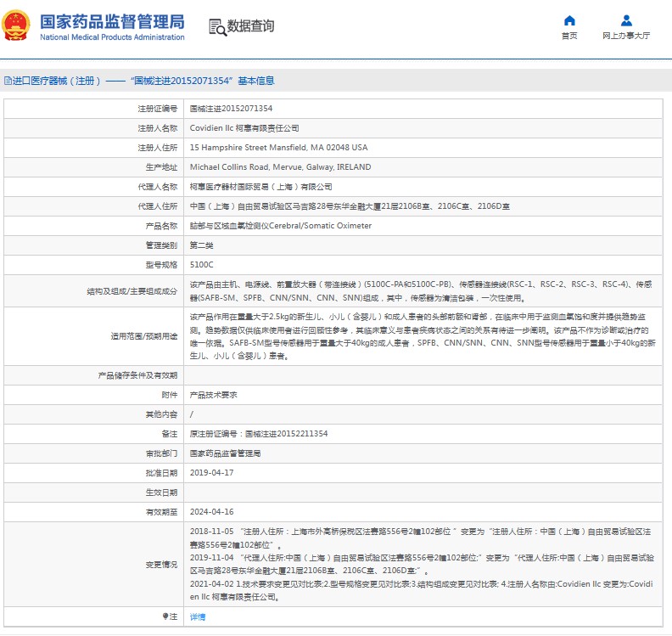Select 国家药品监督管理局 approval department value

click(225, 453)
